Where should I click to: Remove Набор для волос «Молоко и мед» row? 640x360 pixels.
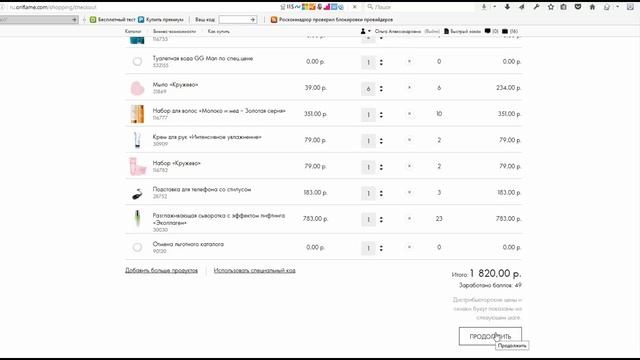[409, 114]
